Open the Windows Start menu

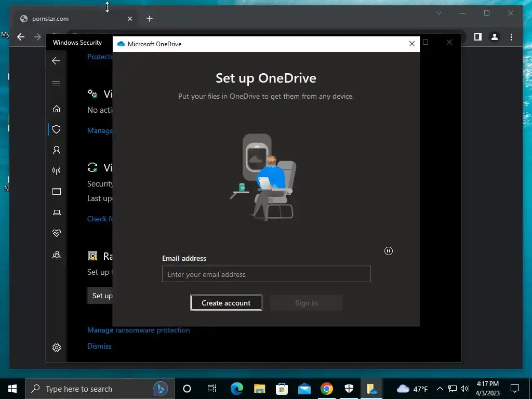(x=12, y=389)
